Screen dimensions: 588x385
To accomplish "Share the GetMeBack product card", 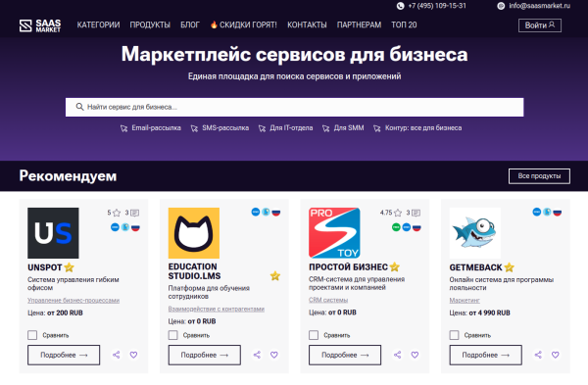I will point(538,355).
